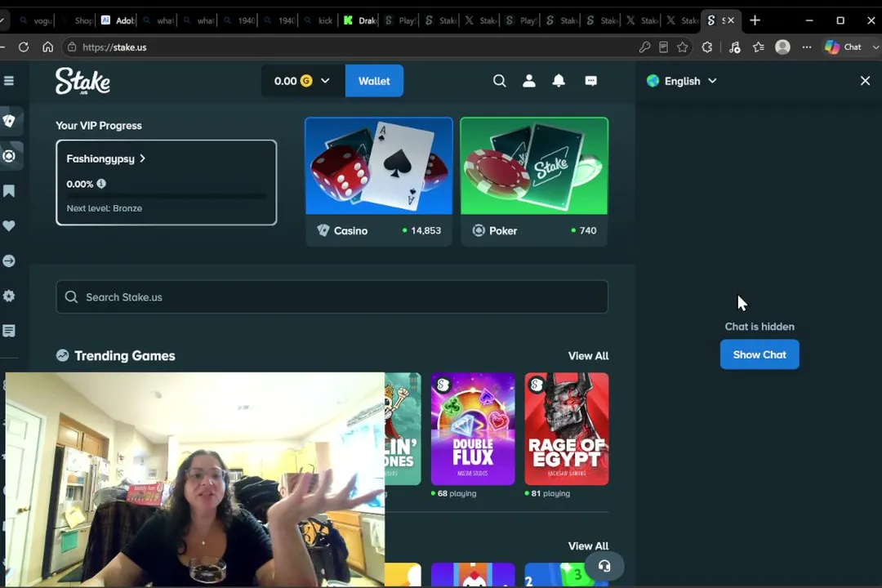
Task: Click the Wallet button
Action: tap(374, 81)
